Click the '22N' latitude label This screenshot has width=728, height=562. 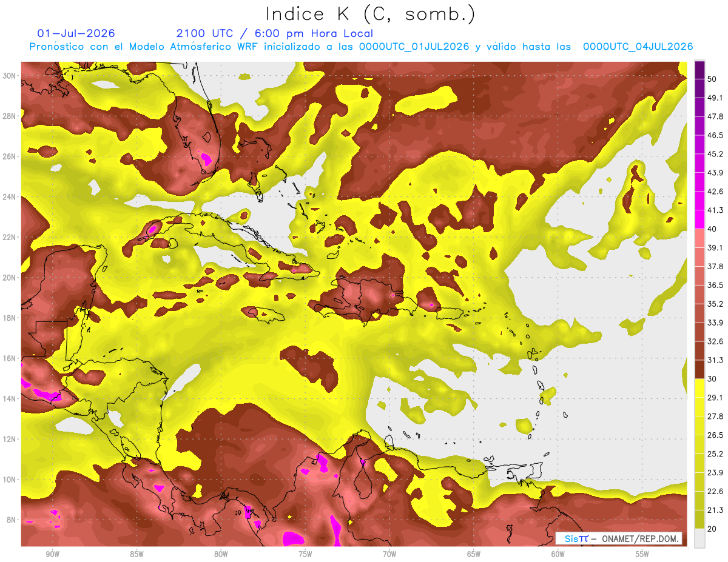10,237
